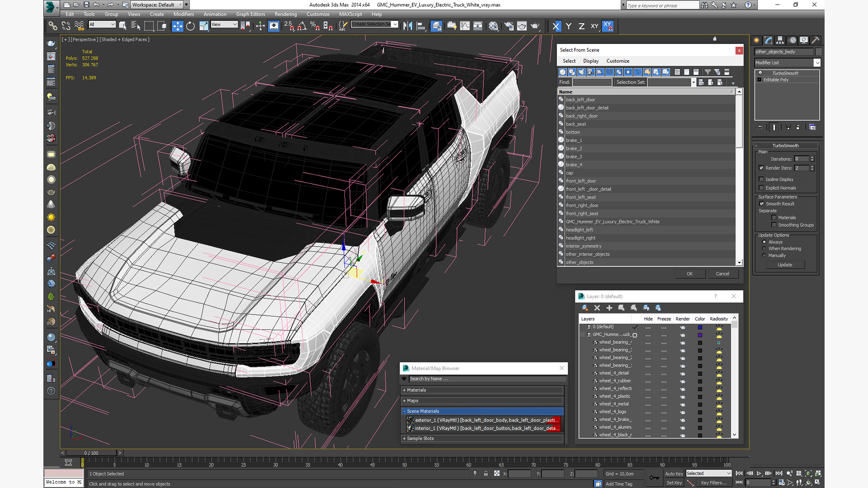Click the Find input in Select From Scene
The height and width of the screenshot is (488, 868).
[x=592, y=82]
